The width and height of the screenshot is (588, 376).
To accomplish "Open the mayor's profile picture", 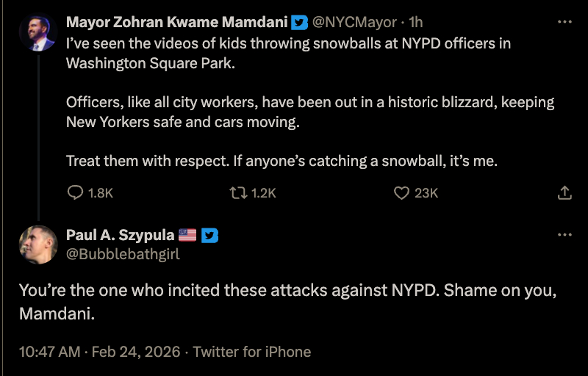I will (38, 32).
